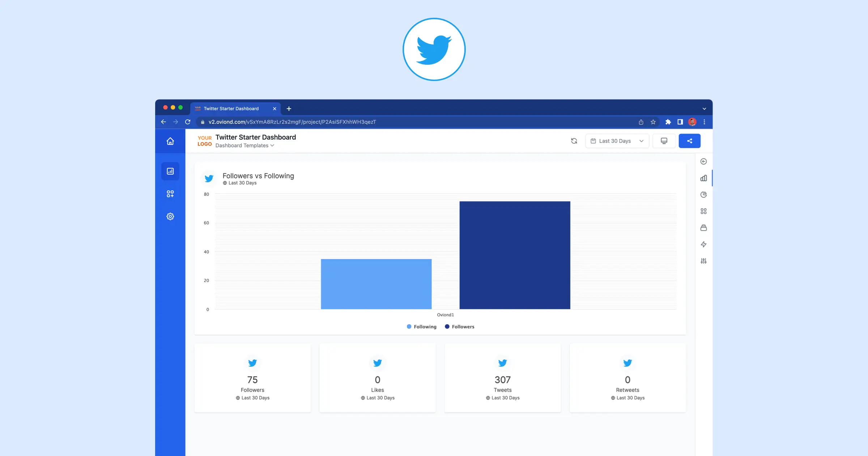Click the share page icon in address bar
The width and height of the screenshot is (868, 456).
point(641,122)
